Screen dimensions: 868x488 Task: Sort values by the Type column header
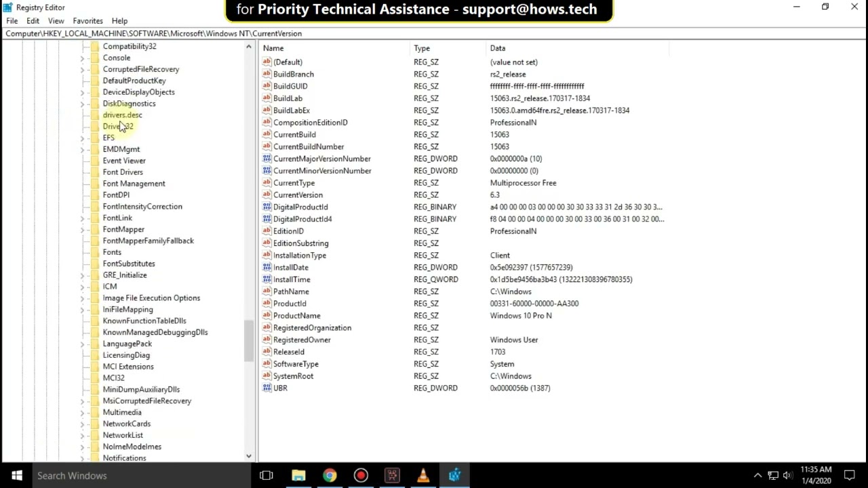449,48
